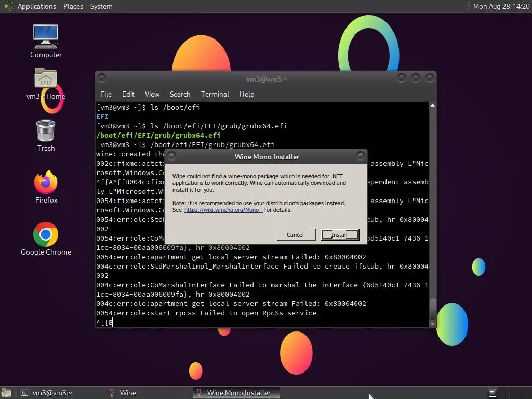This screenshot has height=399, width=532.
Task: Open the Applications menu in top panel
Action: [37, 6]
